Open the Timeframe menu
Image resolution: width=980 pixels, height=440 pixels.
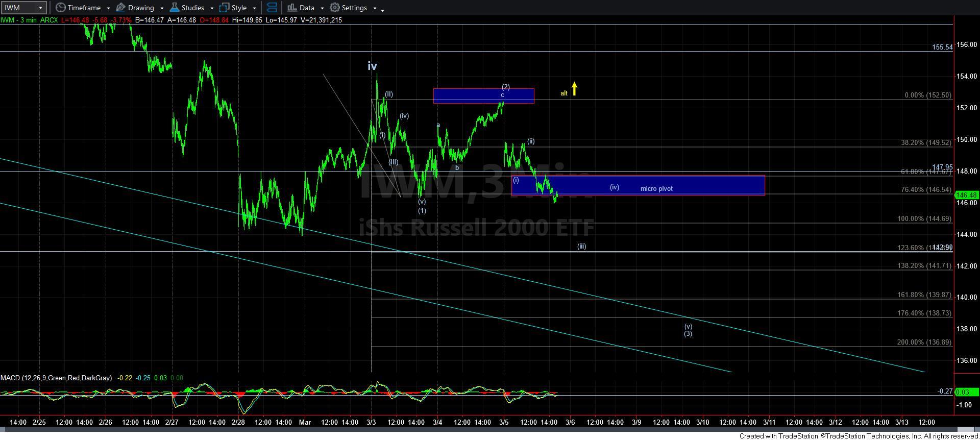[x=83, y=8]
